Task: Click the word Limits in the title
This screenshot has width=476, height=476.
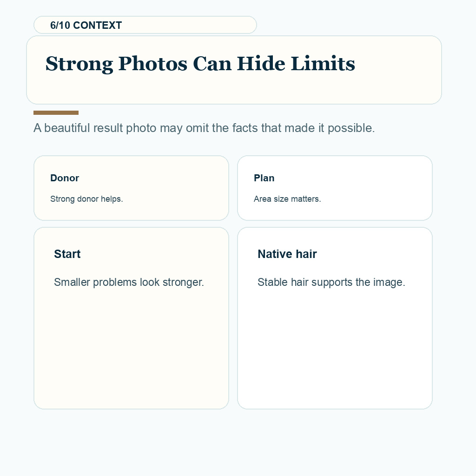Action: pyautogui.click(x=323, y=63)
